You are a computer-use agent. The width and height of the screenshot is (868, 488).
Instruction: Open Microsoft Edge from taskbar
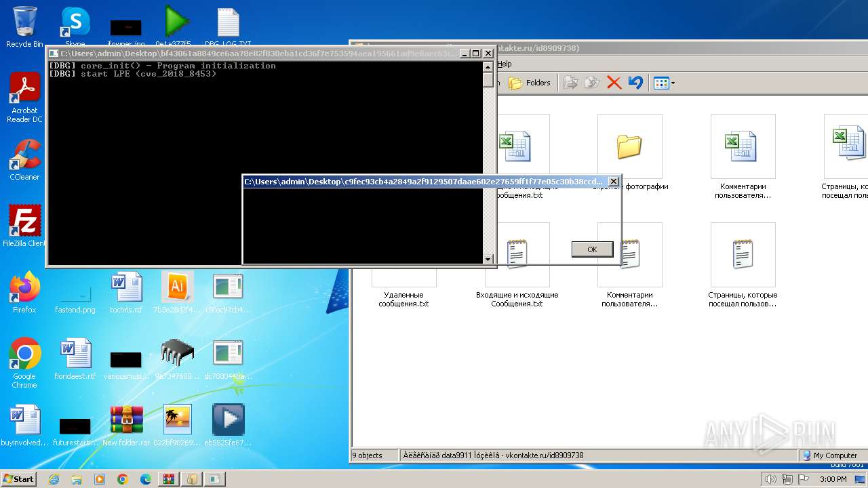(146, 479)
